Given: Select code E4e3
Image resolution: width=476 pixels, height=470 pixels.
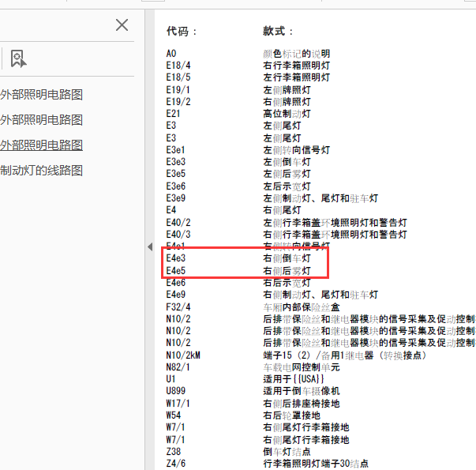Looking at the screenshot, I should pos(175,258).
